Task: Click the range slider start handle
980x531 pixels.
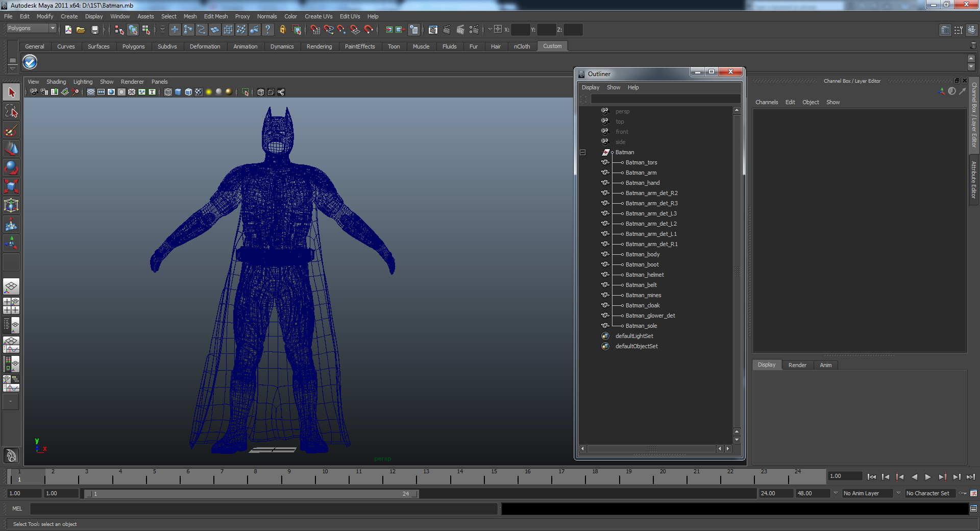Action: pos(89,494)
